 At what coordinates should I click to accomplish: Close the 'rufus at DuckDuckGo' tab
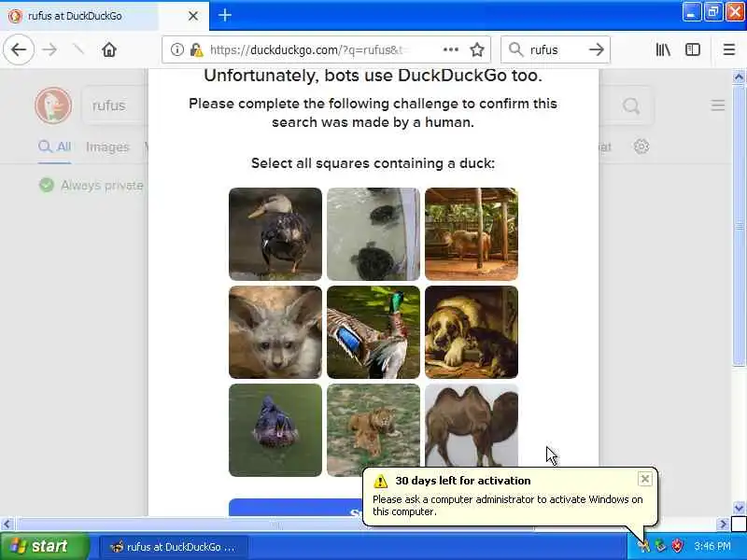coord(193,16)
